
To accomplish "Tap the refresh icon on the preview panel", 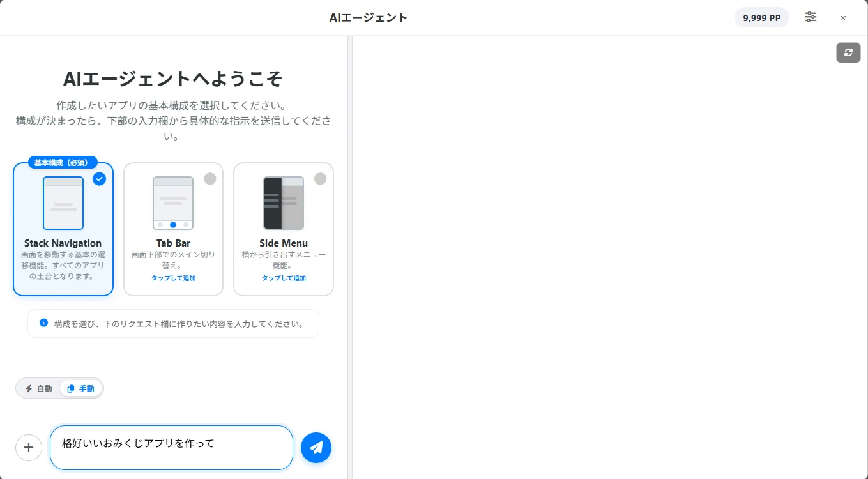I will (848, 52).
